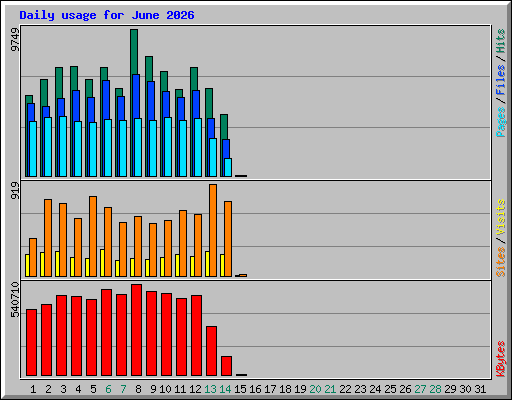Click weekend day 7 on the x-axis
Screen dimensions: 512x400
(x=123, y=389)
